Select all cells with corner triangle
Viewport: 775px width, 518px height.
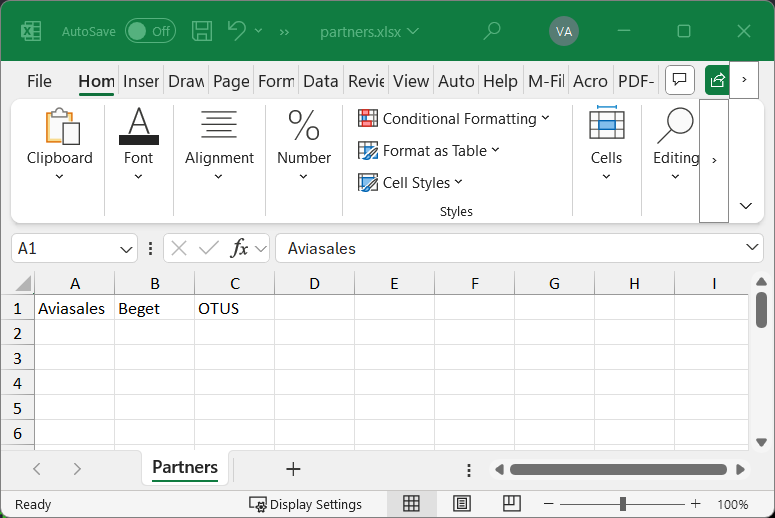23,284
